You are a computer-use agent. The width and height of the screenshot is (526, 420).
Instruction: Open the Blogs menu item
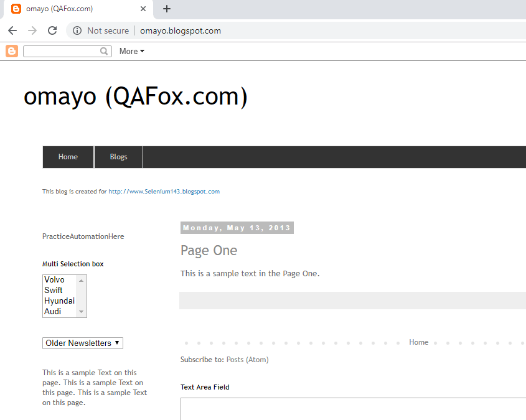118,157
